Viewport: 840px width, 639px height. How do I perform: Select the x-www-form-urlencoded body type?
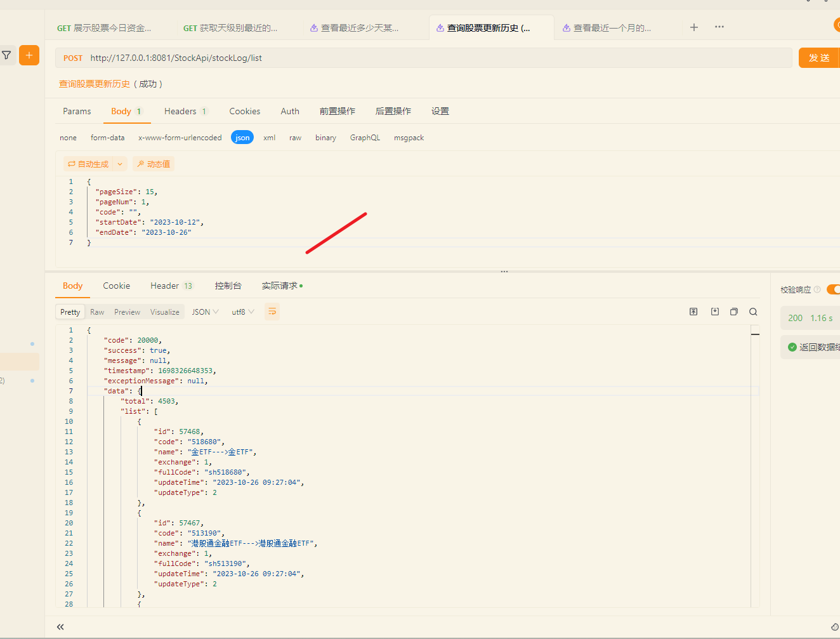tap(180, 138)
